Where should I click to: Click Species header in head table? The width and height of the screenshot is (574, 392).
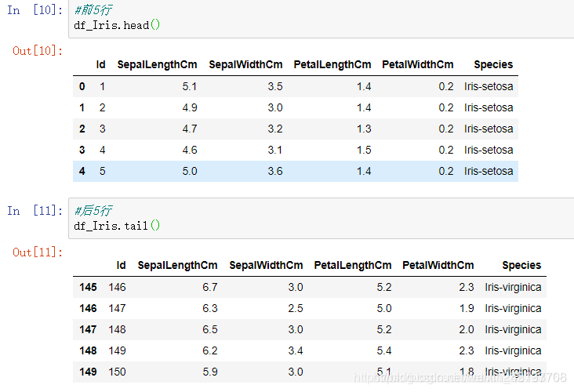493,64
